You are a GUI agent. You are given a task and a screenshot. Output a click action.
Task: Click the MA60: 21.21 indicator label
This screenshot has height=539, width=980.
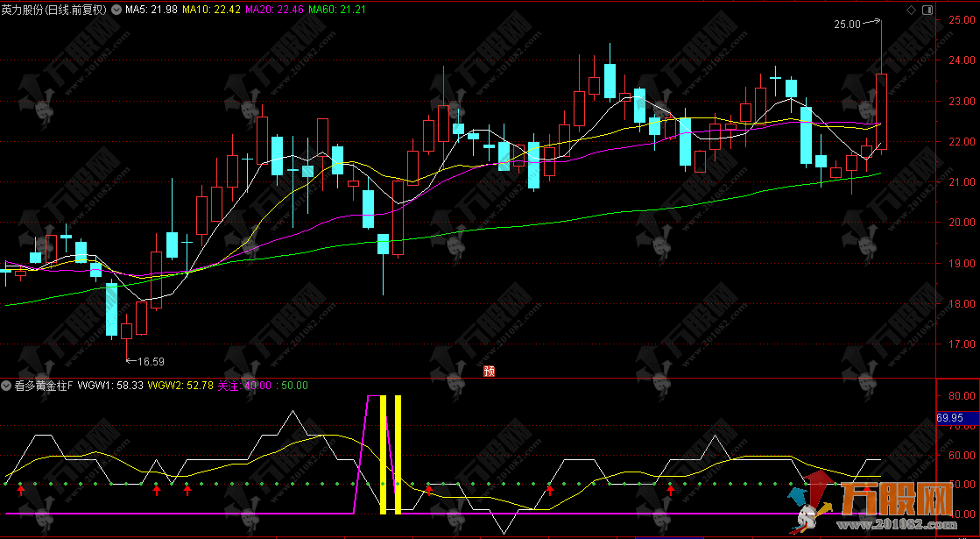pos(337,10)
